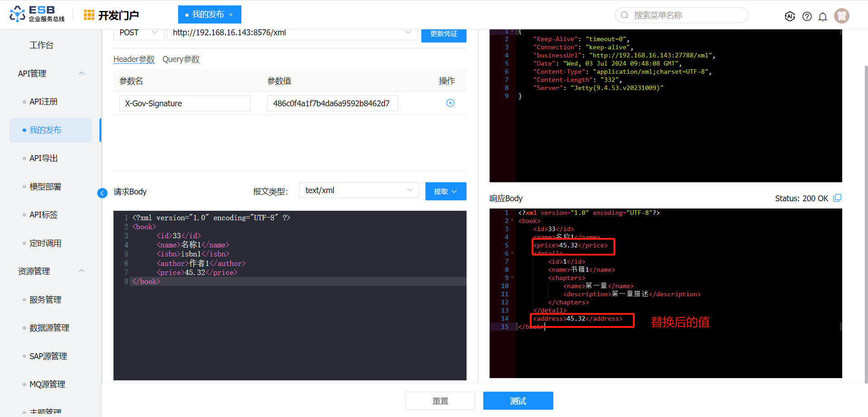Click the 重置 button
This screenshot has height=417, width=868.
[x=440, y=401]
